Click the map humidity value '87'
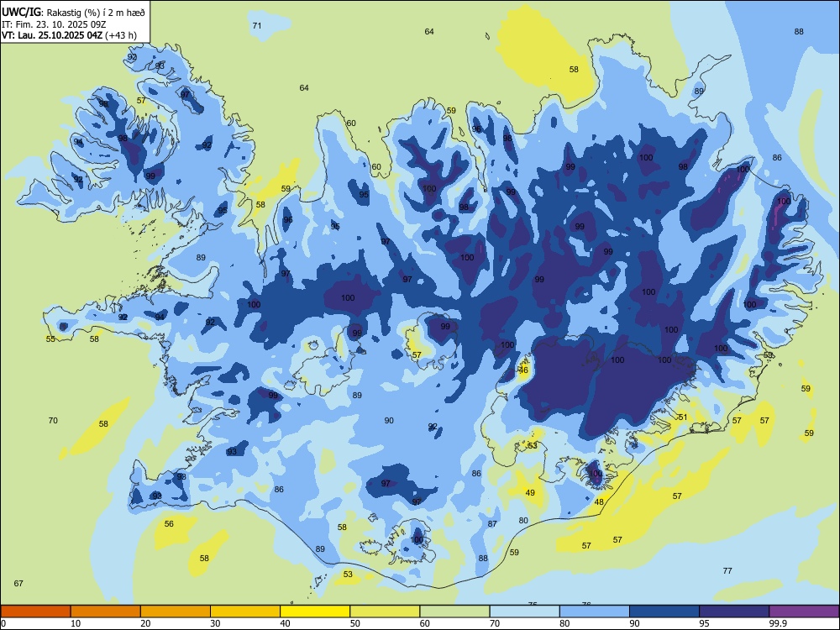The image size is (840, 630). (492, 524)
